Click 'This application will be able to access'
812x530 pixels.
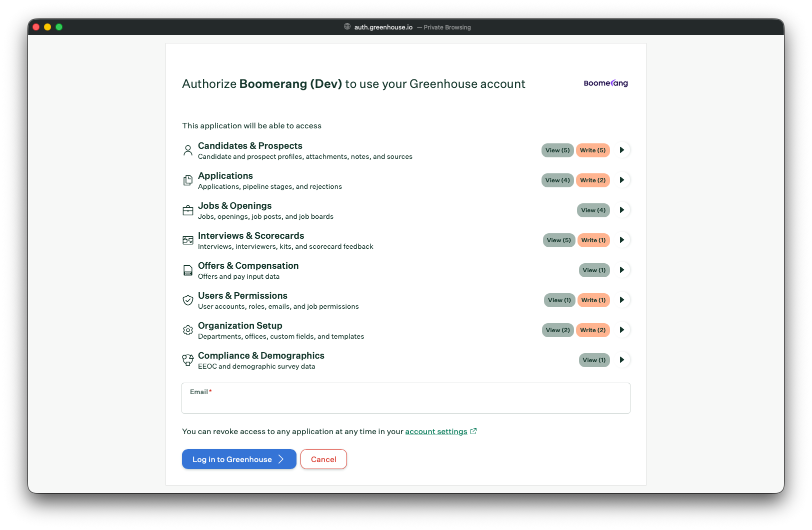pos(251,126)
